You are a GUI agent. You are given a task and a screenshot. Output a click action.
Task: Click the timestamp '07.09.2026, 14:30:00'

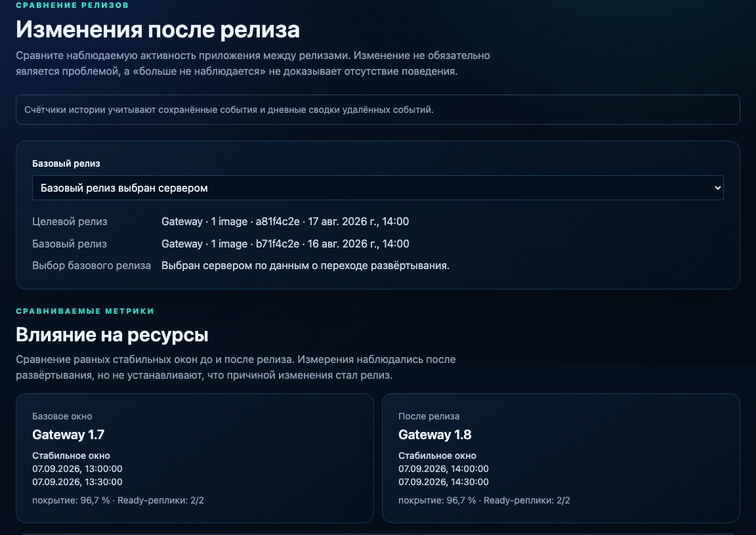point(444,481)
